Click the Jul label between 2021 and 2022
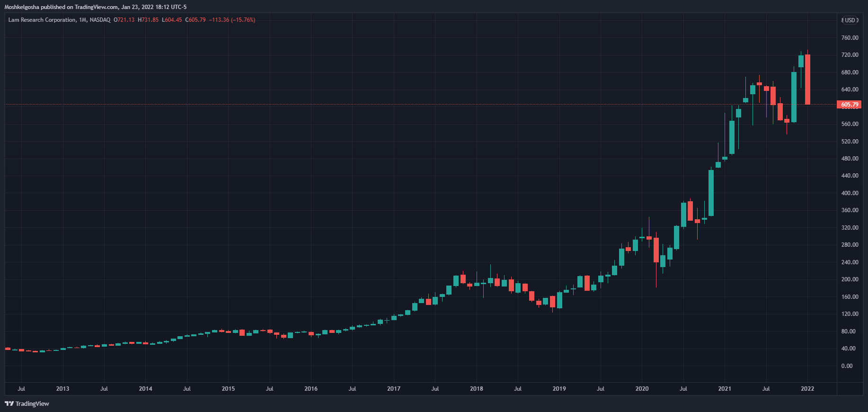 [766, 389]
